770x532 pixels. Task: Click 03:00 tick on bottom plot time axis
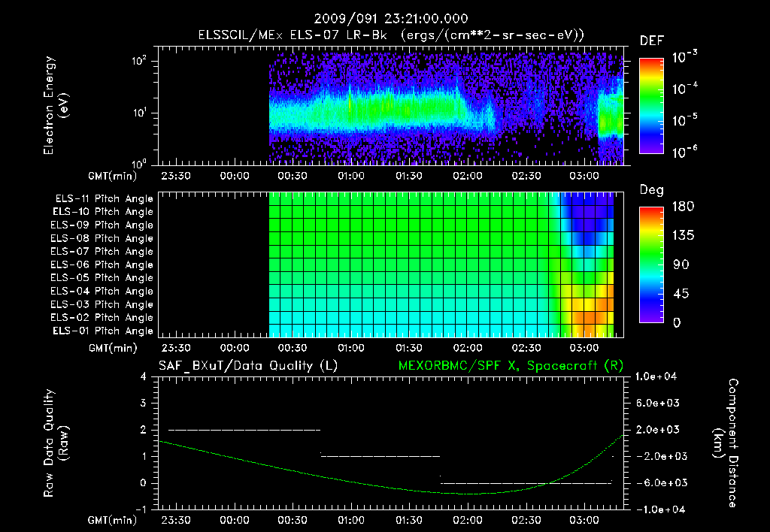(584, 520)
